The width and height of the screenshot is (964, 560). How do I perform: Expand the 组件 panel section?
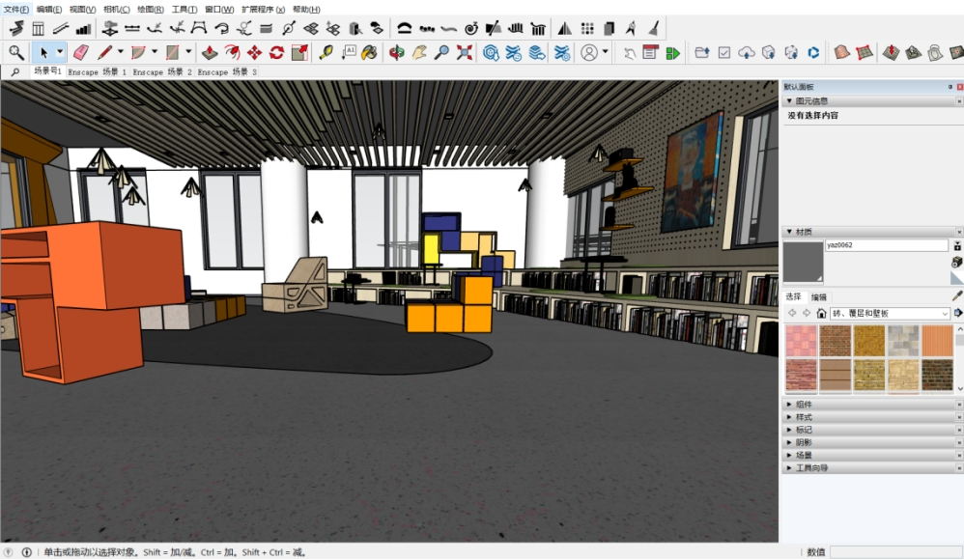point(804,405)
